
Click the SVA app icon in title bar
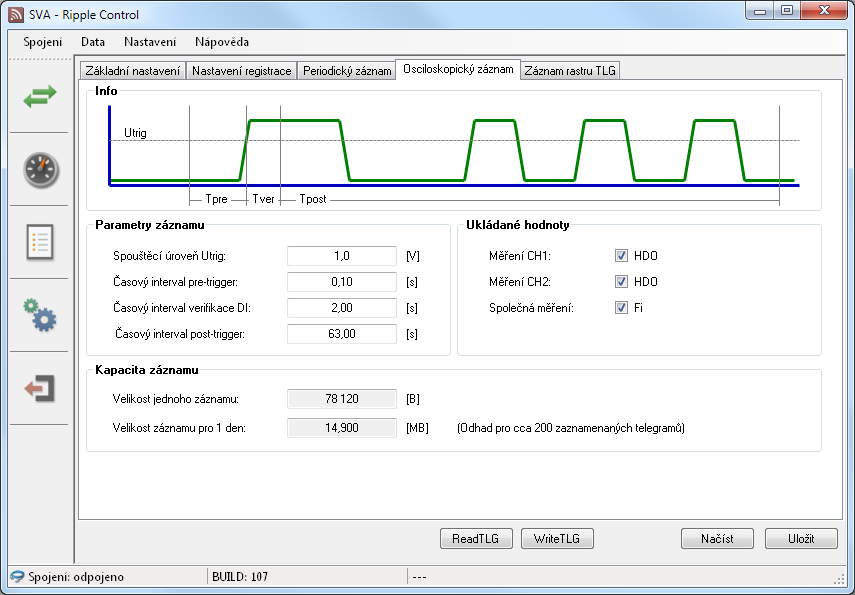pyautogui.click(x=15, y=15)
